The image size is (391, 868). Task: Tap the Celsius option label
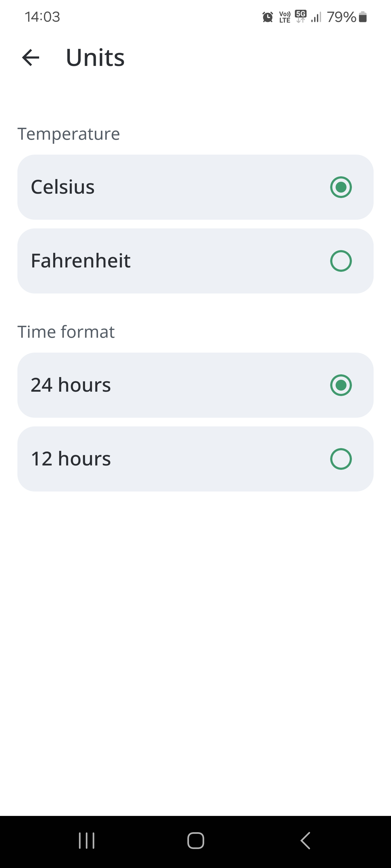63,187
